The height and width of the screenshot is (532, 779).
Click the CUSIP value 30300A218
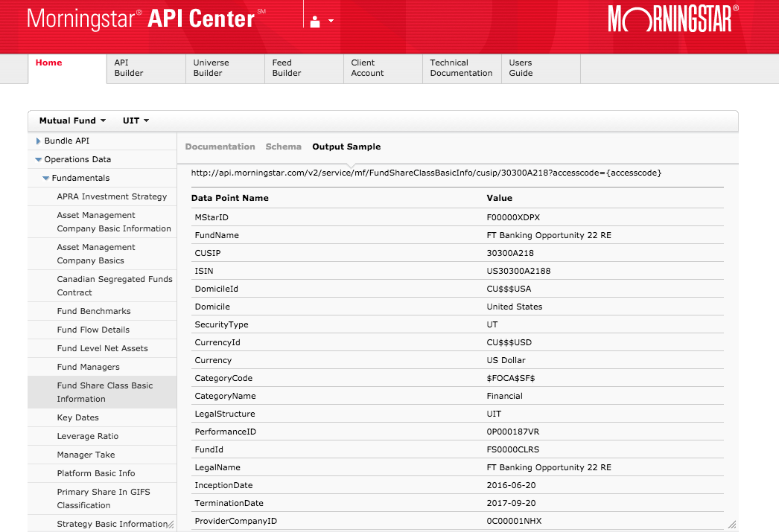(x=510, y=253)
